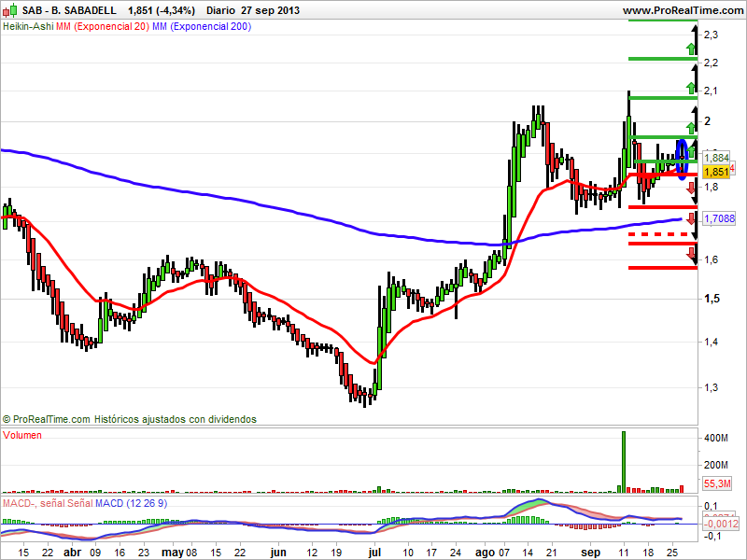Click the dashed red support line

coord(659,234)
